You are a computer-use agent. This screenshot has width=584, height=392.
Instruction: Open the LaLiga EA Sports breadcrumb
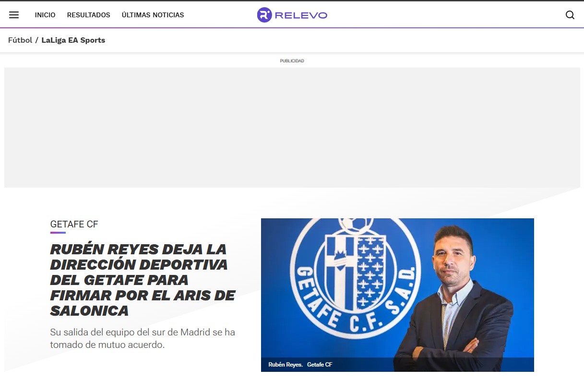73,40
